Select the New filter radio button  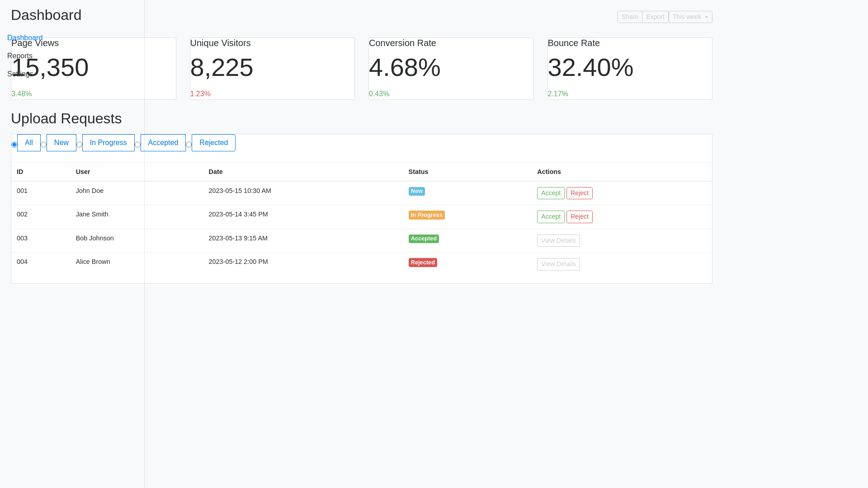[44, 145]
